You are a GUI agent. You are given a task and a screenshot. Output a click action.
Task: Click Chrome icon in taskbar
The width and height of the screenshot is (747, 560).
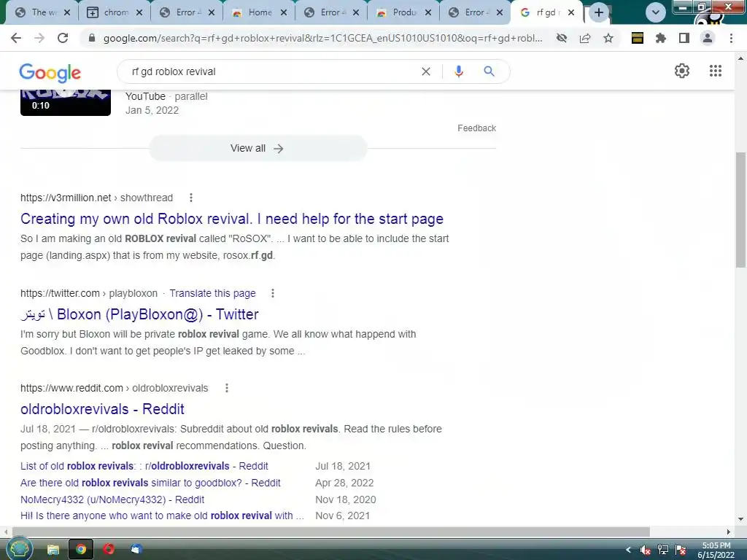[81, 550]
